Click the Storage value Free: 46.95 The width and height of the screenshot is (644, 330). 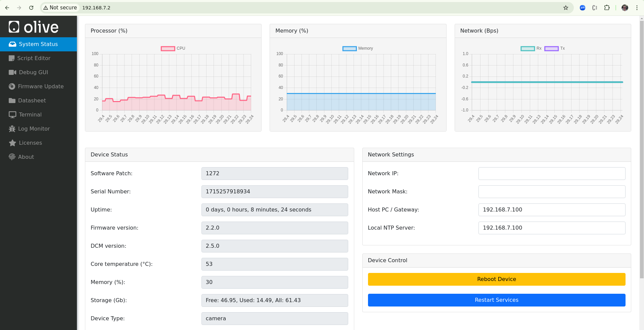click(275, 300)
